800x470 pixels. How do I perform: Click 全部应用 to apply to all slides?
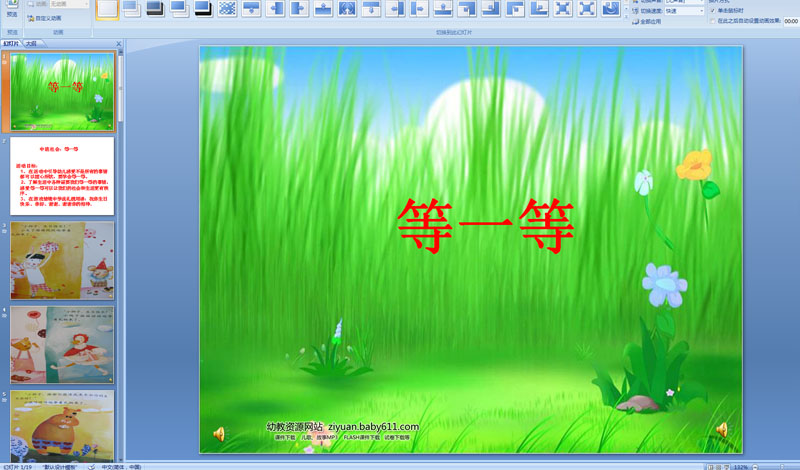[x=647, y=22]
